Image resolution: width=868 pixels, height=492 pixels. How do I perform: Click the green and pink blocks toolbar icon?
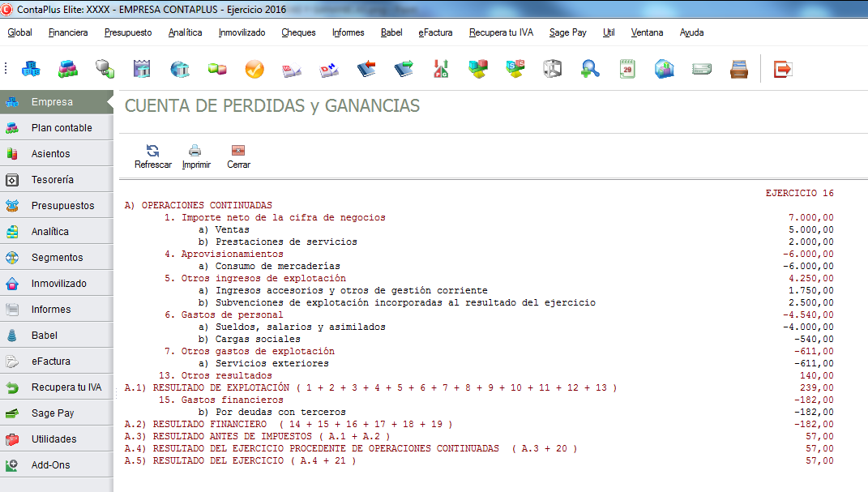[x=217, y=69]
